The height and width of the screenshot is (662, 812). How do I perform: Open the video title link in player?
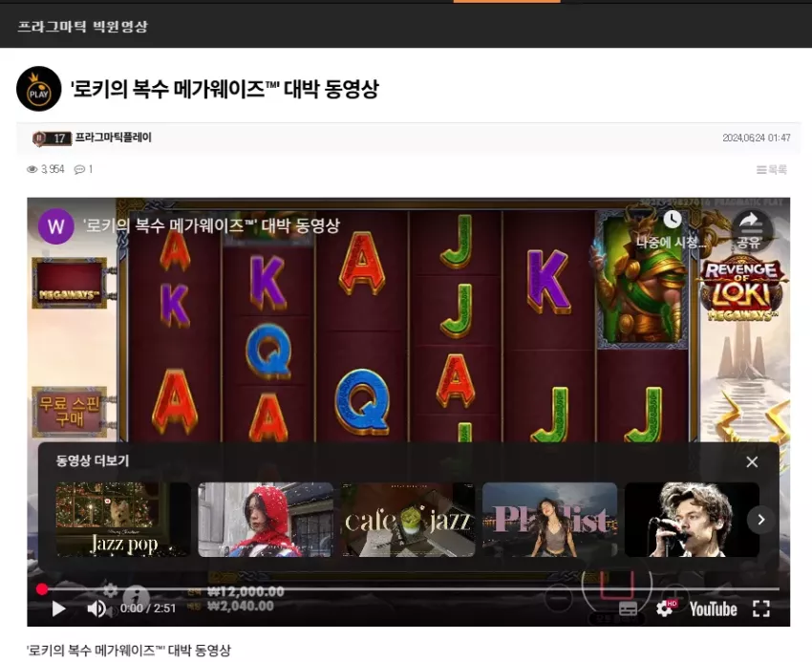pyautogui.click(x=211, y=225)
